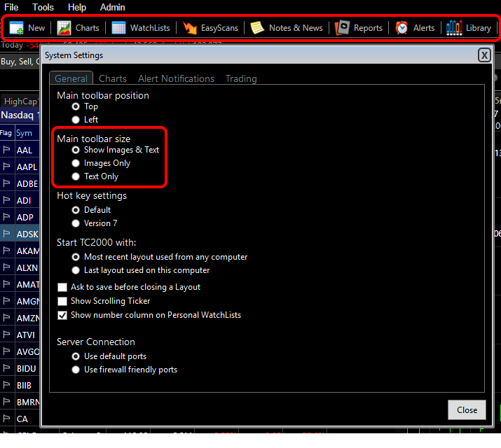
Task: Select Images Only toolbar size
Action: [76, 163]
